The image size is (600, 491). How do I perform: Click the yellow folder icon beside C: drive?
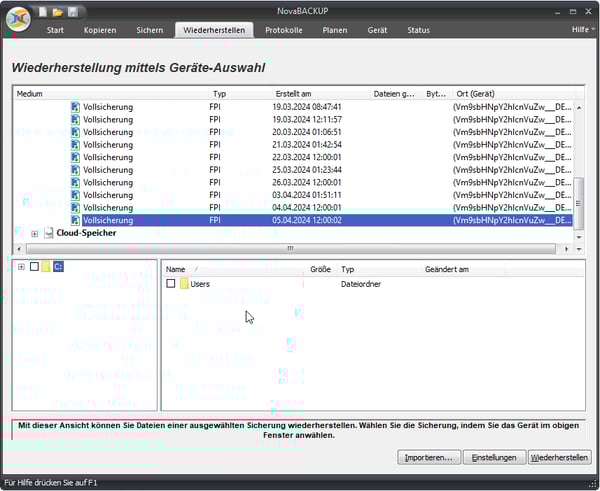pos(46,266)
